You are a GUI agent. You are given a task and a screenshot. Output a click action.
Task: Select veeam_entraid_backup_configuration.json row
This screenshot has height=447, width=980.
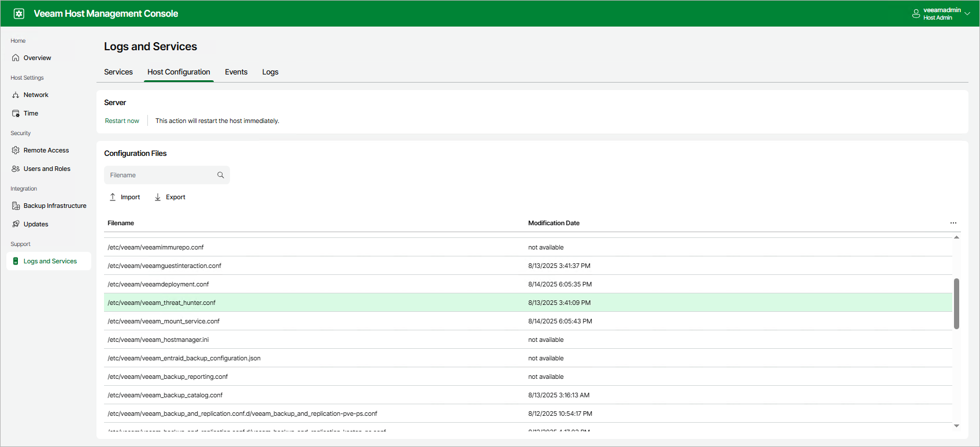coord(528,358)
